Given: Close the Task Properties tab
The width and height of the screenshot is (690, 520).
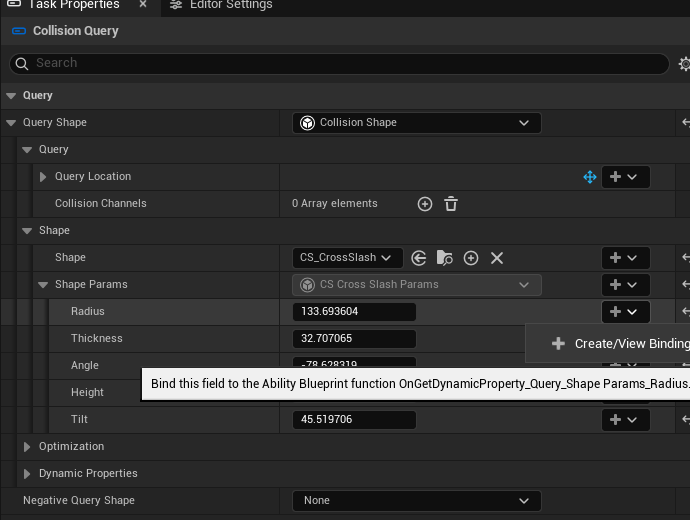Looking at the screenshot, I should (x=143, y=4).
